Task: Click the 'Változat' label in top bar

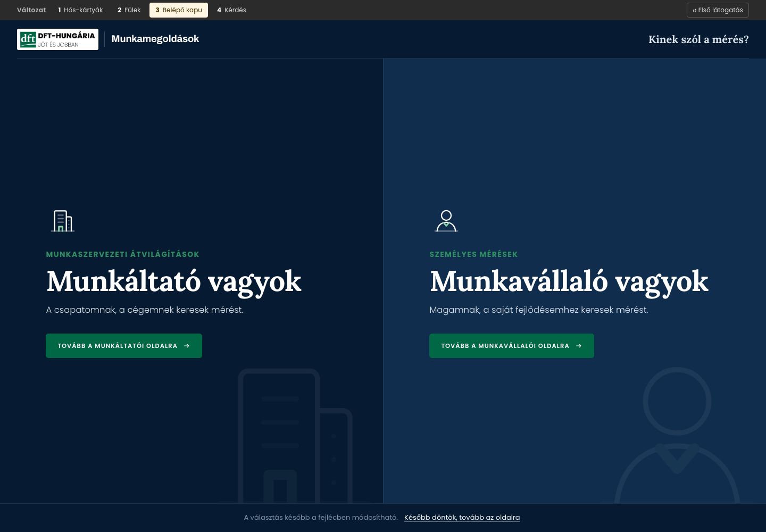Action: click(31, 10)
